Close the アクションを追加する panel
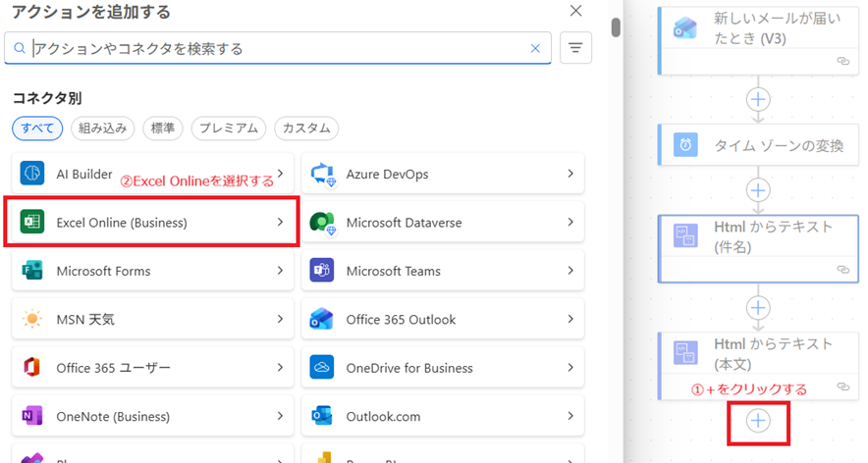The width and height of the screenshot is (868, 463). pyautogui.click(x=575, y=12)
